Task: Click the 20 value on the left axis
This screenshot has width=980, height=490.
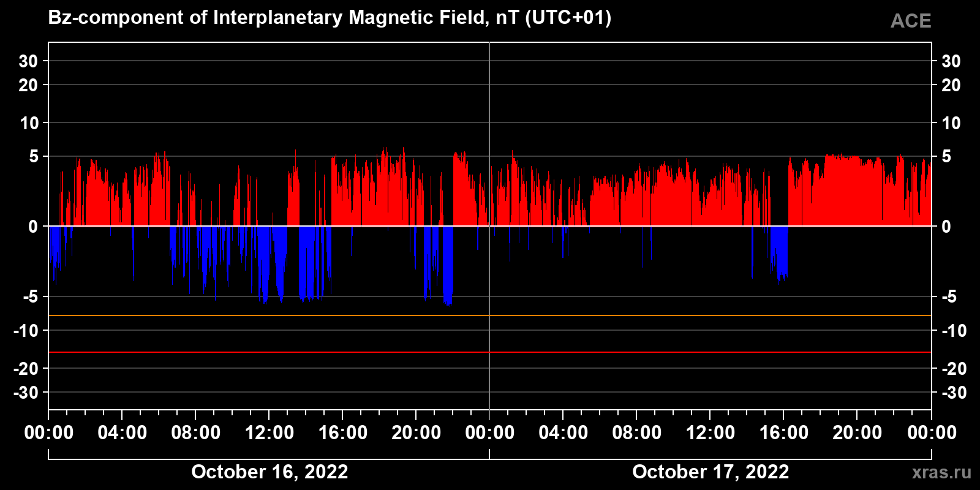Action: (x=28, y=85)
